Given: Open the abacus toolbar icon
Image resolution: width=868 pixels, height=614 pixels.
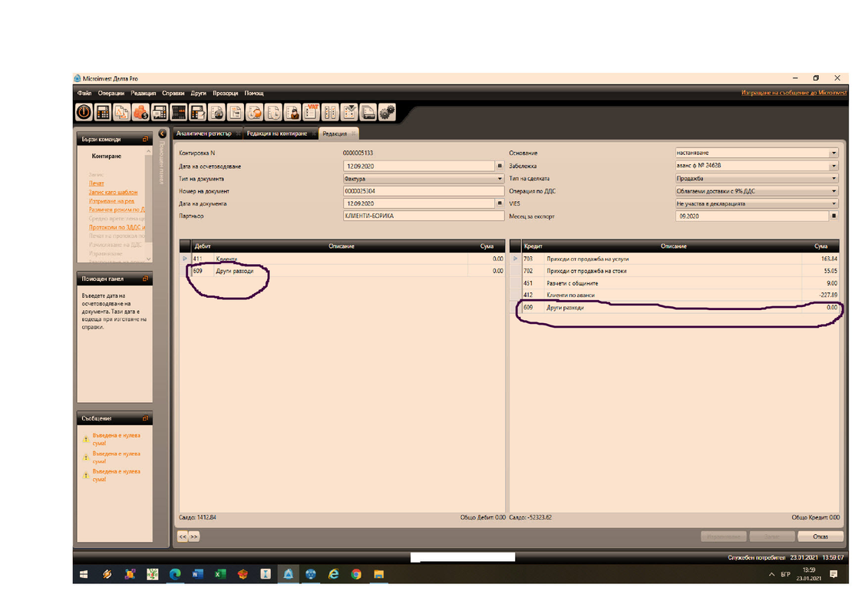Looking at the screenshot, I should pos(178,112).
